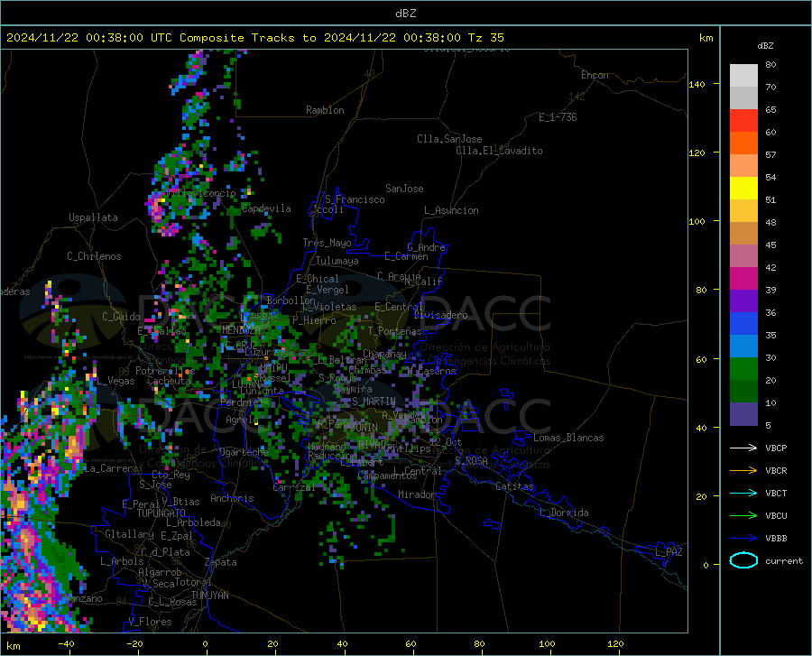The height and width of the screenshot is (656, 812).
Task: Click the Uspallata map label
Action: click(93, 217)
